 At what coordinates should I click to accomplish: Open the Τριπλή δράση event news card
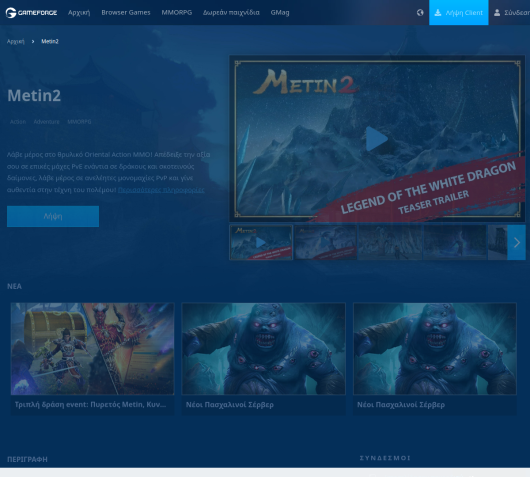pos(93,359)
